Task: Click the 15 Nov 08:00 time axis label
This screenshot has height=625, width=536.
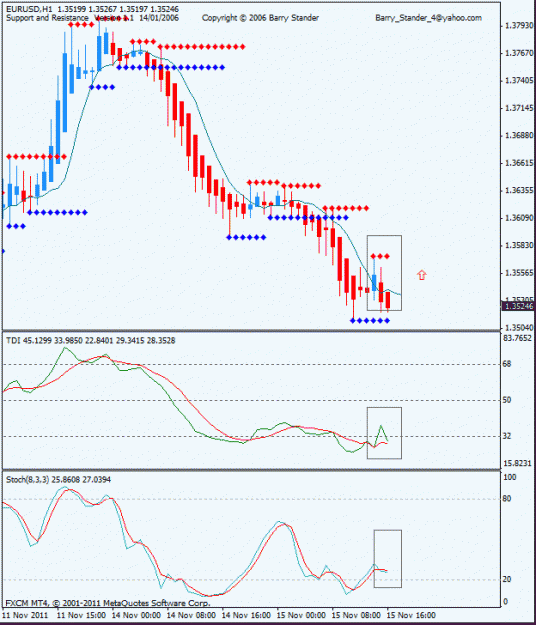Action: coord(356,615)
